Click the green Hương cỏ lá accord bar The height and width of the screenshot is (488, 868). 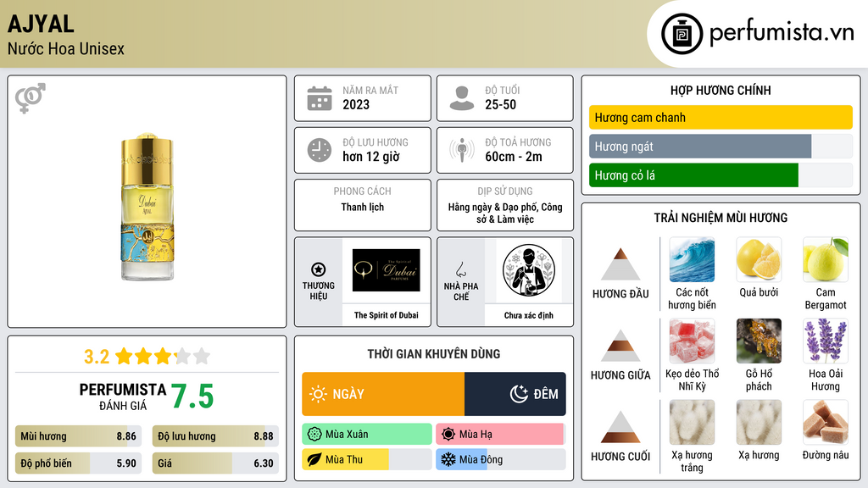click(693, 175)
